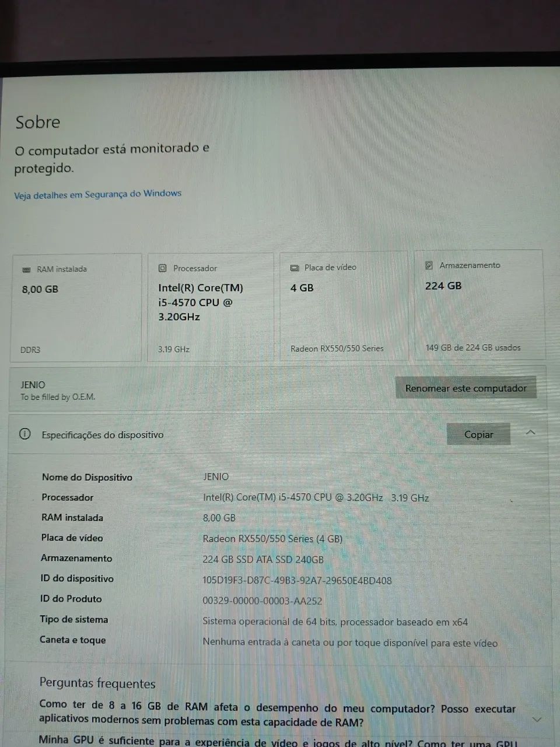Open the Armazenamento 224 GB card

(x=479, y=304)
